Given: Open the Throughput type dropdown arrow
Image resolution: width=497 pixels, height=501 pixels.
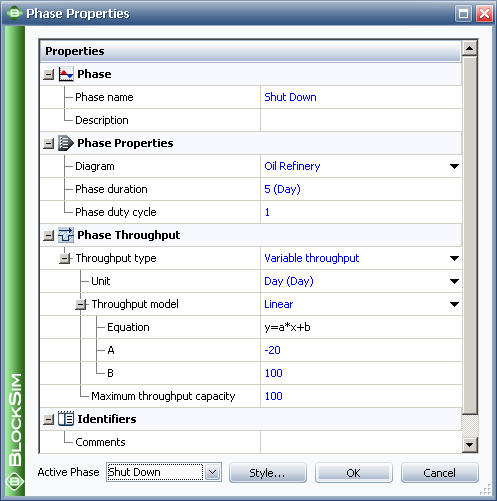Looking at the screenshot, I should click(454, 258).
